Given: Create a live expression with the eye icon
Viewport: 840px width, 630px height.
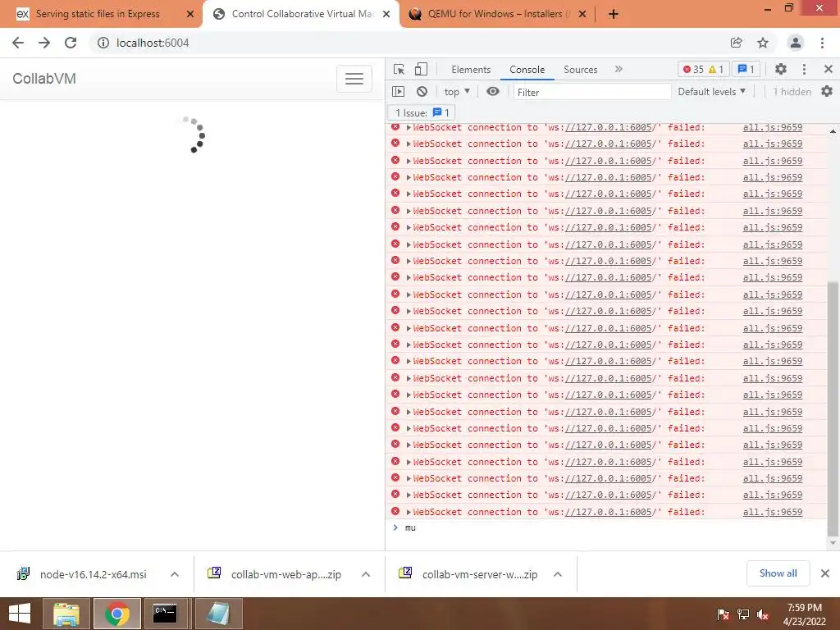Looking at the screenshot, I should tap(493, 92).
